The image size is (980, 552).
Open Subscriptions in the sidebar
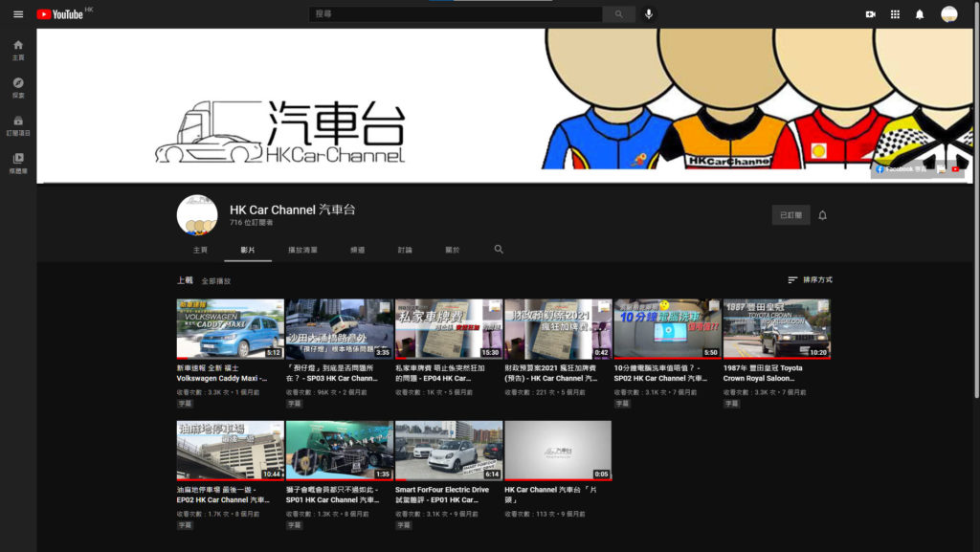pyautogui.click(x=18, y=125)
